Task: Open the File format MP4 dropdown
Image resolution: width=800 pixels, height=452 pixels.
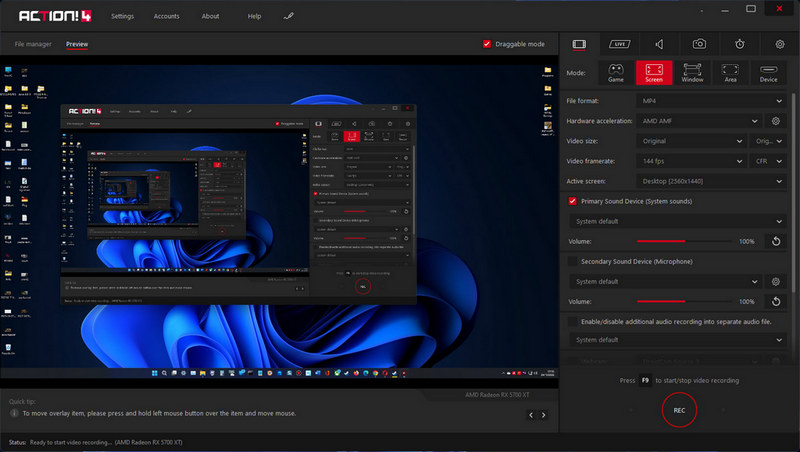Action: point(711,101)
